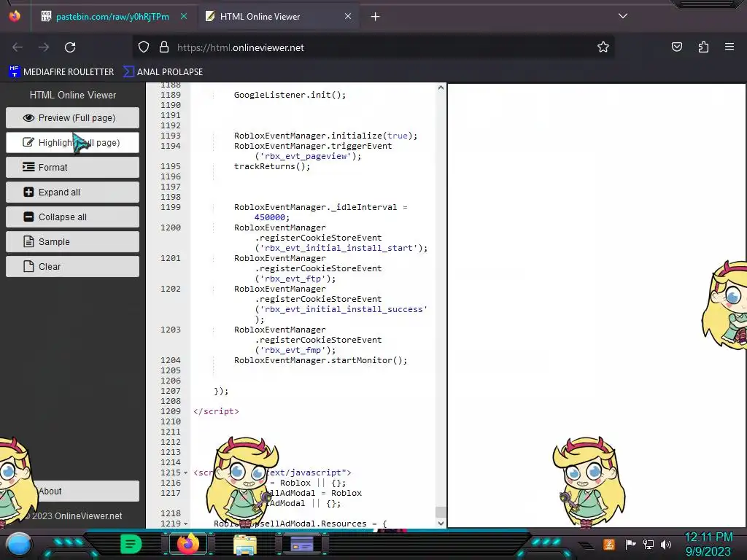Click the Java tray icon
747x560 pixels.
(609, 544)
